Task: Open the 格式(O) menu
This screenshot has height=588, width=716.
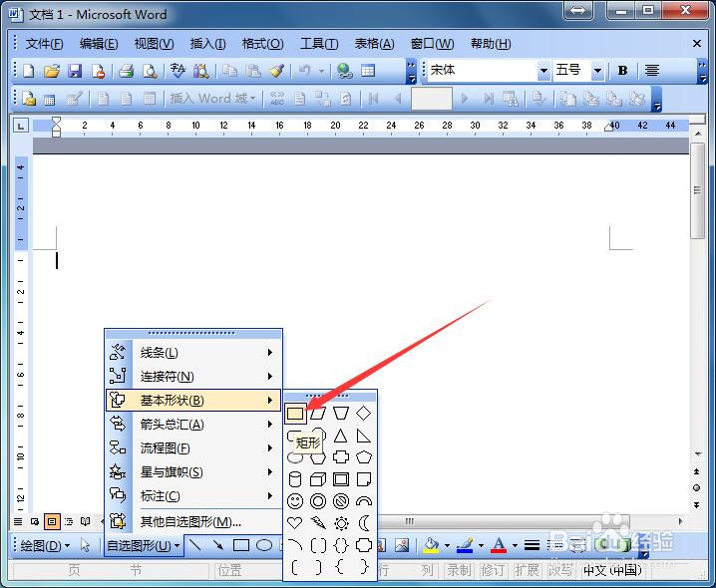Action: pos(262,44)
